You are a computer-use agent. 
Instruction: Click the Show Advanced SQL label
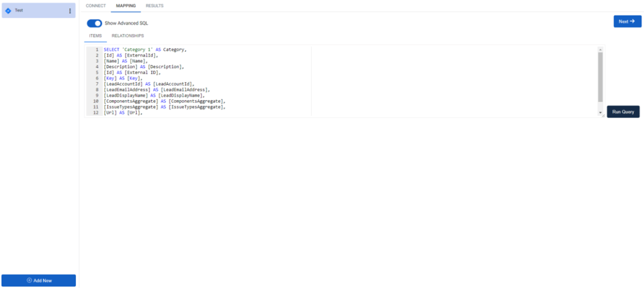click(127, 24)
